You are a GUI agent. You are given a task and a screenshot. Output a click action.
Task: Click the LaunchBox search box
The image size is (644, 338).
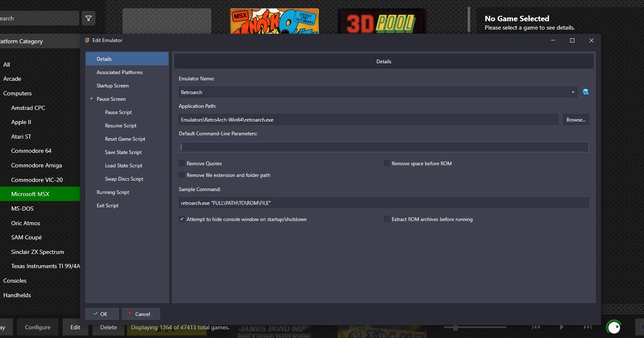(39, 18)
